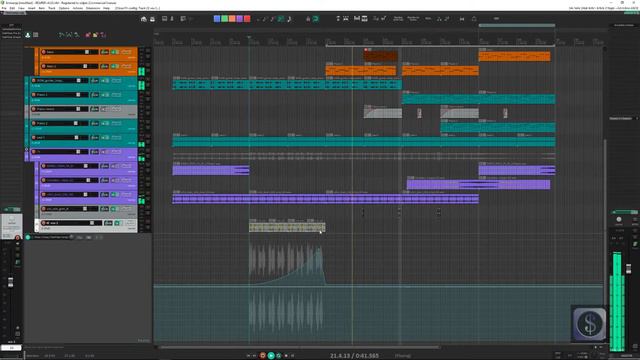The height and width of the screenshot is (360, 640).
Task: Click the master volume fader beside the meters
Action: point(629,269)
